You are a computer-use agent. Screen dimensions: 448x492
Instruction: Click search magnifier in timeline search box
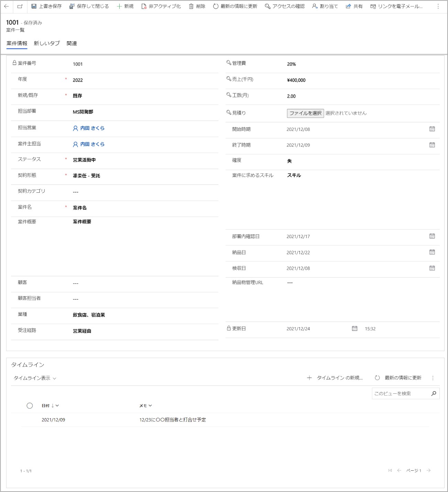[434, 393]
